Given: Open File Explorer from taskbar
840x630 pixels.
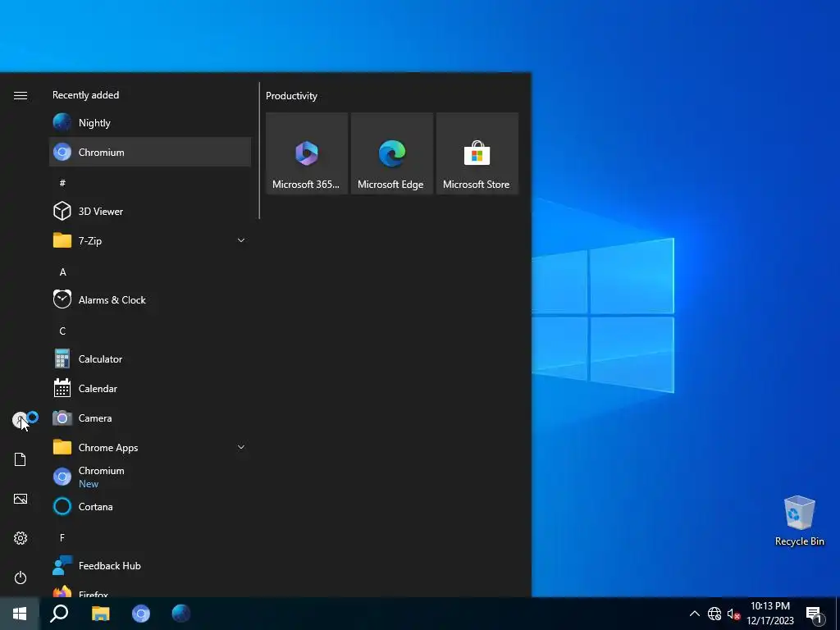Looking at the screenshot, I should point(100,614).
